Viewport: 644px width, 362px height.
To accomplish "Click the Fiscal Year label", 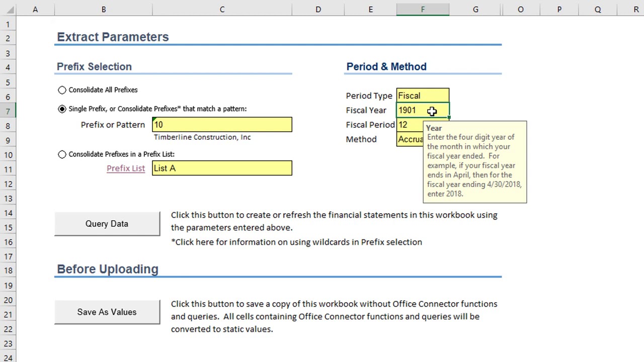I will coord(366,110).
